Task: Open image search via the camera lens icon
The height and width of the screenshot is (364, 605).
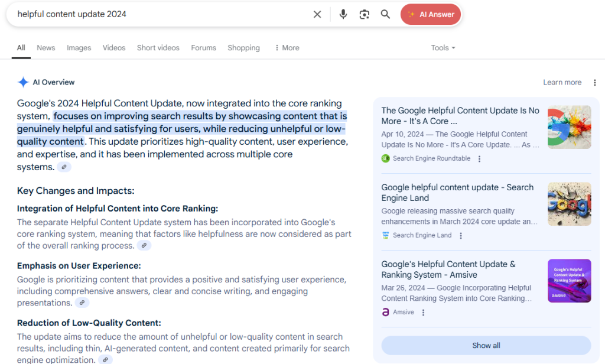Action: [x=364, y=14]
